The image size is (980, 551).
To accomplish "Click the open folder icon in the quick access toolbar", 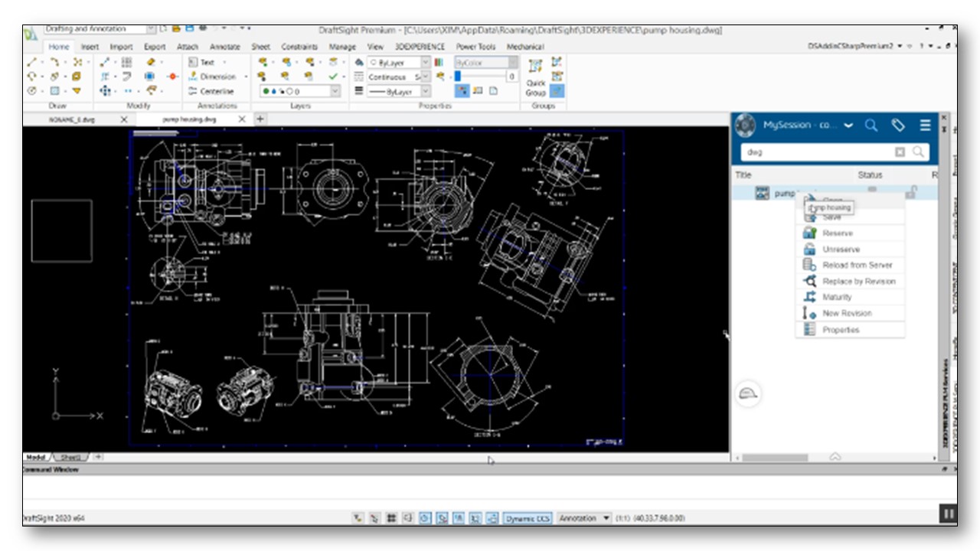I will (x=177, y=29).
